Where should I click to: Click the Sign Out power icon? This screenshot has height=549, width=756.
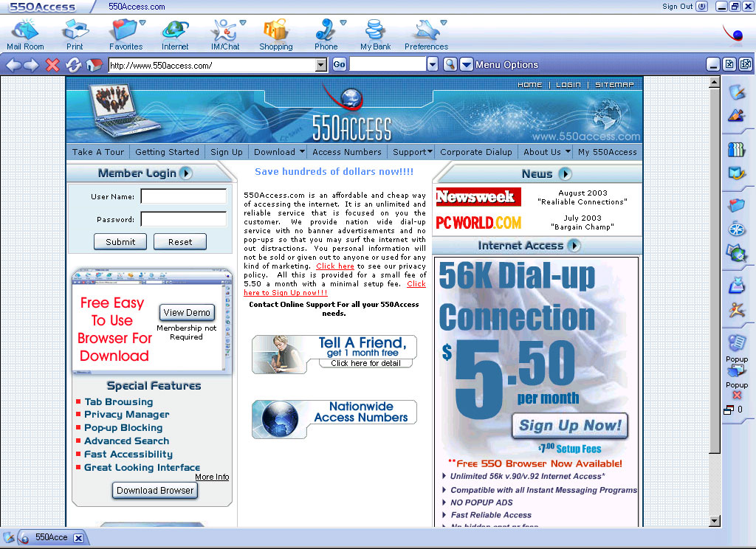click(701, 6)
